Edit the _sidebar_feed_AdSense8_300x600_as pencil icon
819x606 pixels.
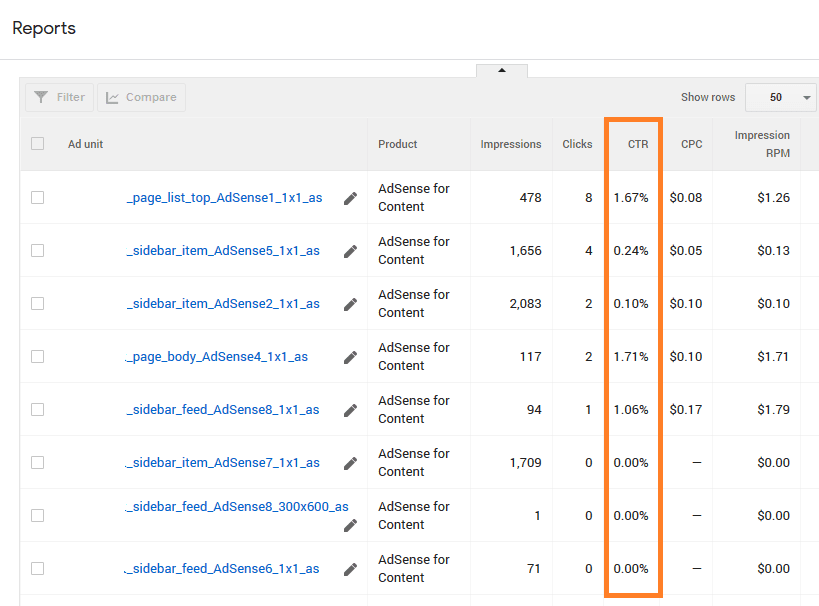[350, 525]
